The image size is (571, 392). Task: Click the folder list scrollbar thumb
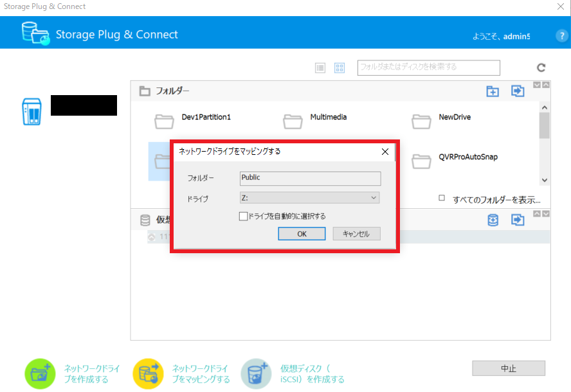tap(545, 125)
